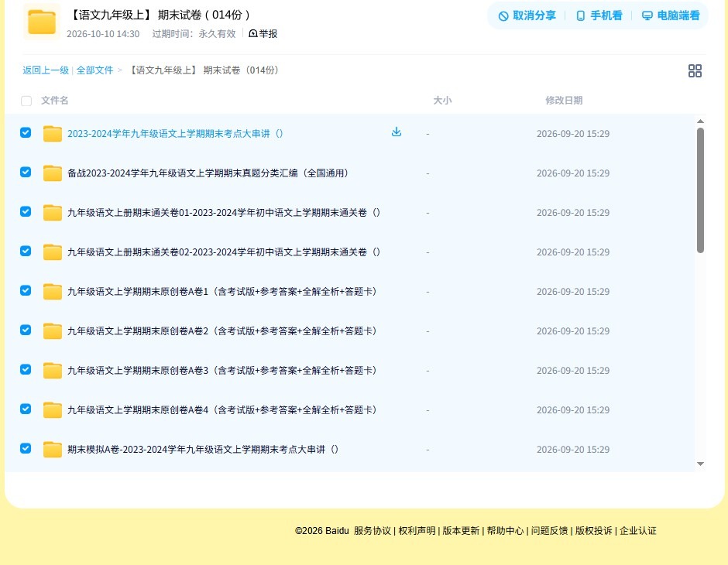
Task: Open 服务协议 footer link
Action: tap(373, 530)
